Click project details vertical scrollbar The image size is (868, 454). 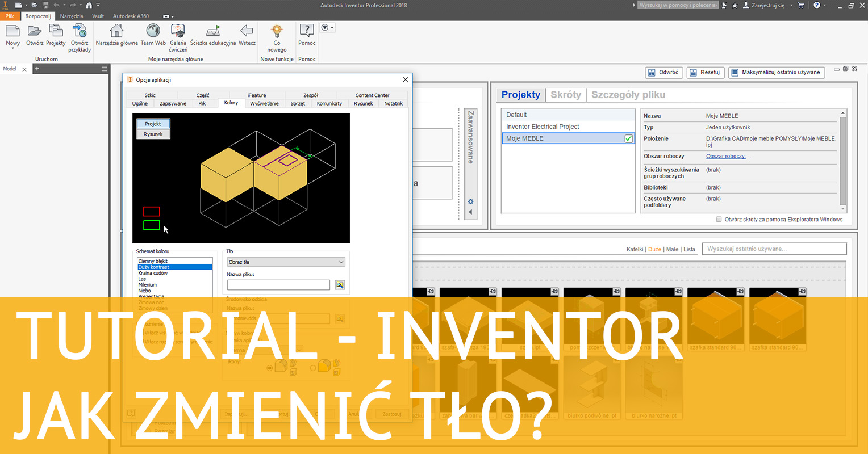tap(843, 161)
